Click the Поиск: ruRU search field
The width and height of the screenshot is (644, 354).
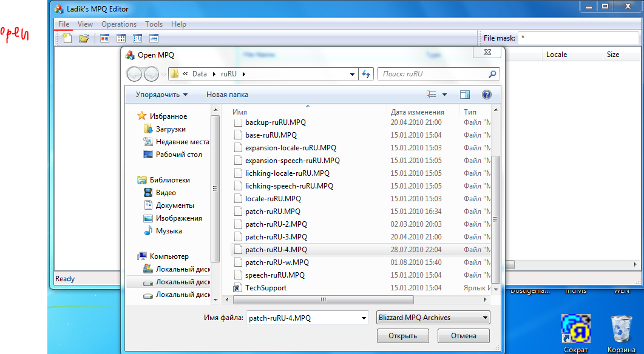tap(433, 74)
